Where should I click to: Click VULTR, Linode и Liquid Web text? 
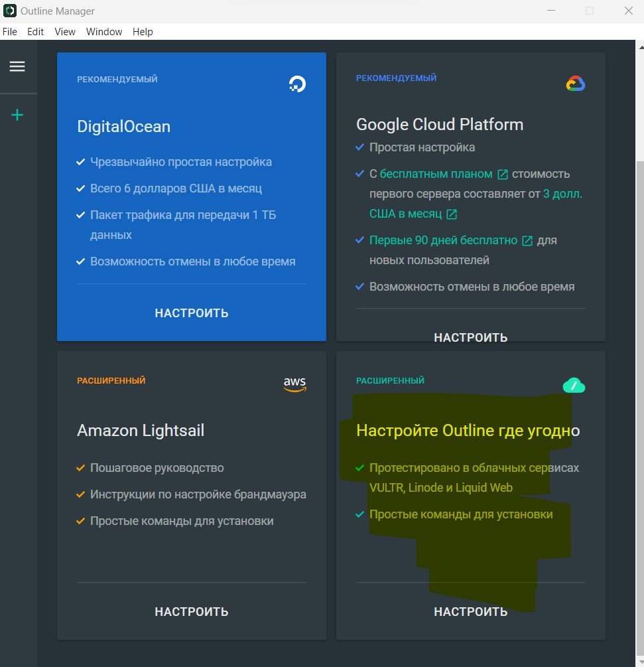[x=441, y=488]
